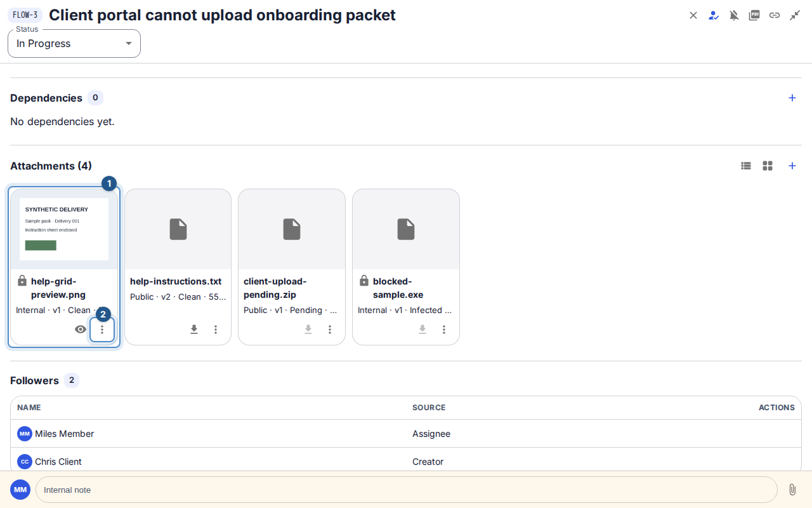Open more options for client-upload-pending.zip
Screen dimensions: 812x508
tap(330, 330)
